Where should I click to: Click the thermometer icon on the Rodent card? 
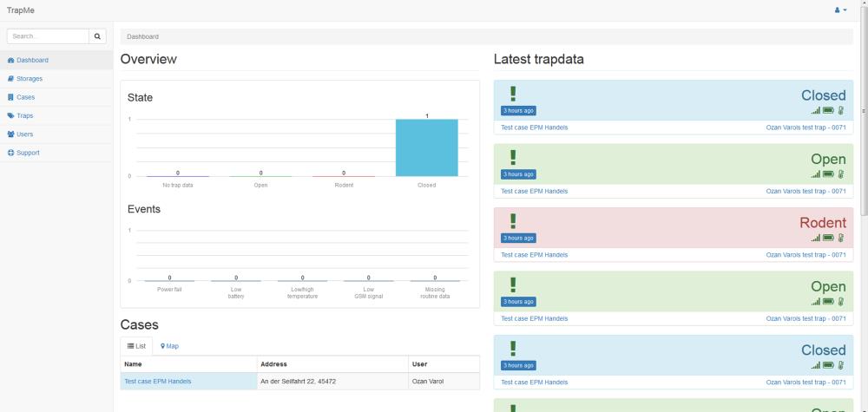840,238
